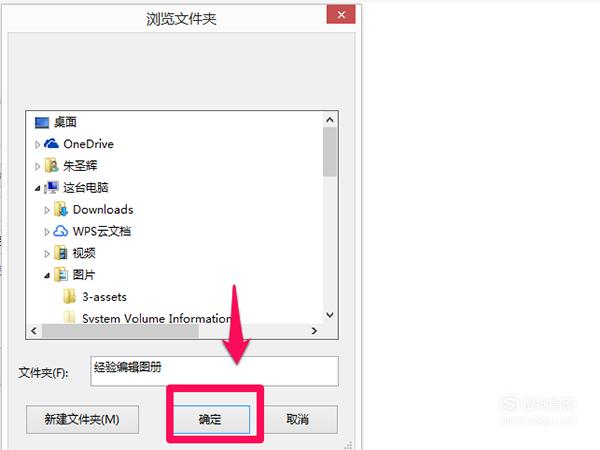Select the Downloads folder icon

[x=61, y=209]
